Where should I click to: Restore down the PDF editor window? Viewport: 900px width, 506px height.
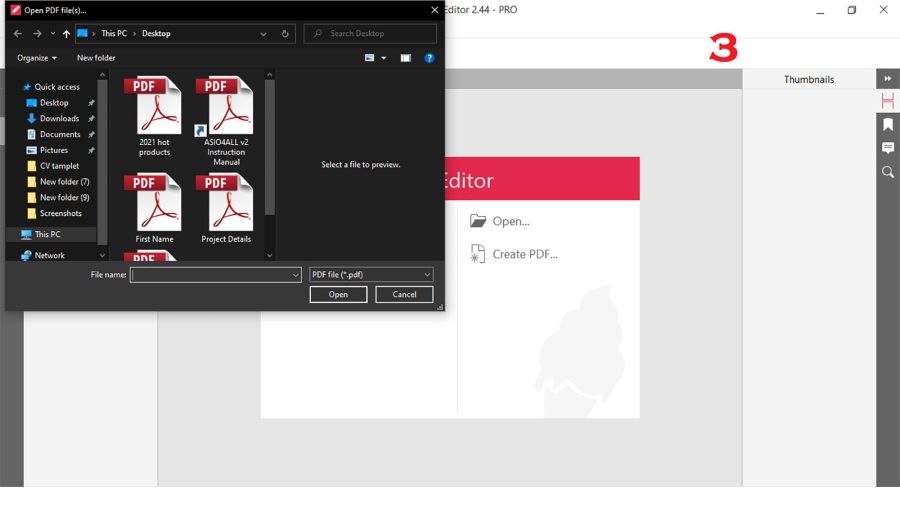(x=852, y=10)
